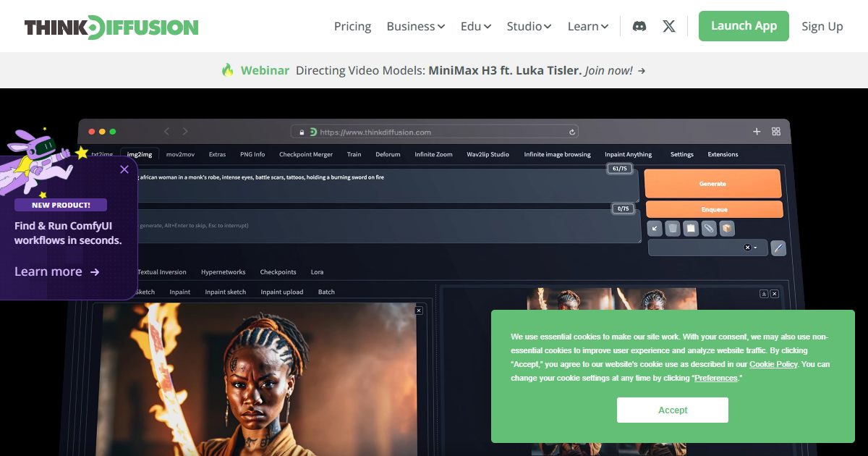Select the Textual Inversion tab
This screenshot has height=456, width=868.
[162, 272]
